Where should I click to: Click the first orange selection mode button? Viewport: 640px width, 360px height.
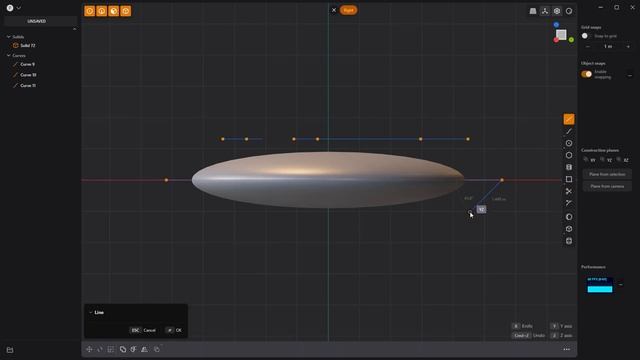click(x=89, y=11)
